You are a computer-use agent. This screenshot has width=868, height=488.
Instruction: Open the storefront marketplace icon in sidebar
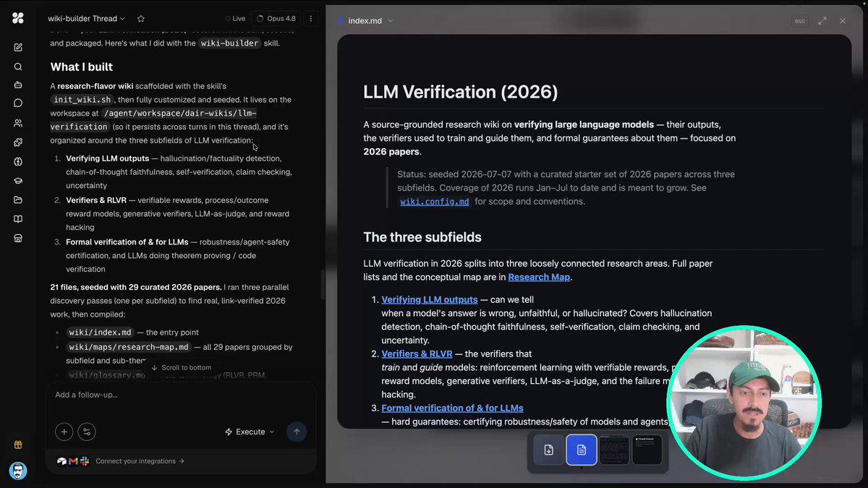(x=18, y=238)
